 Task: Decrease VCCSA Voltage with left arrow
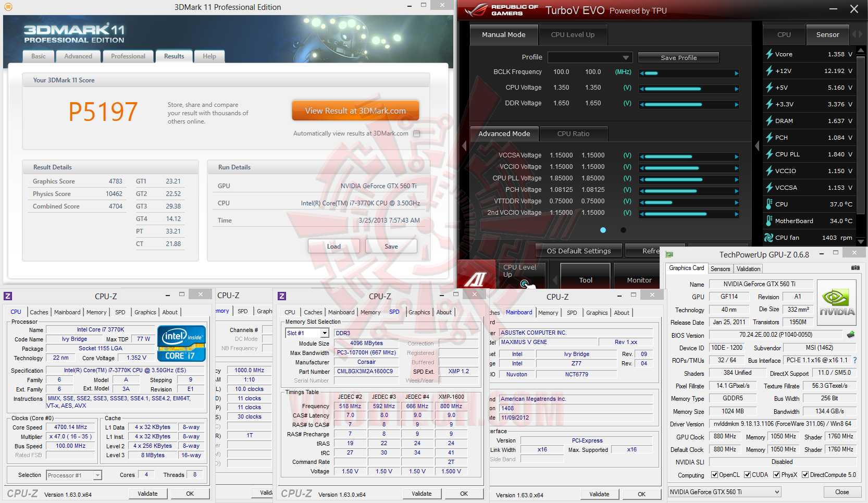[x=642, y=156]
